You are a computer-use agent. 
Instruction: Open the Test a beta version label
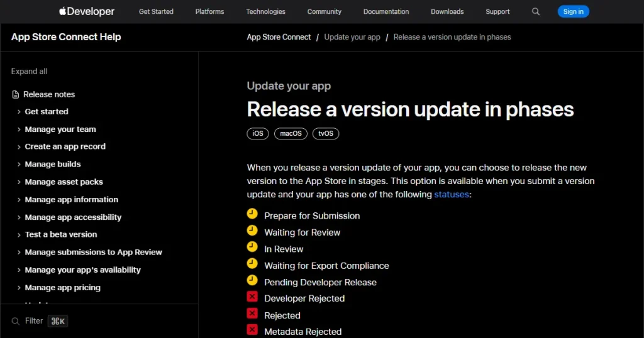click(x=61, y=234)
